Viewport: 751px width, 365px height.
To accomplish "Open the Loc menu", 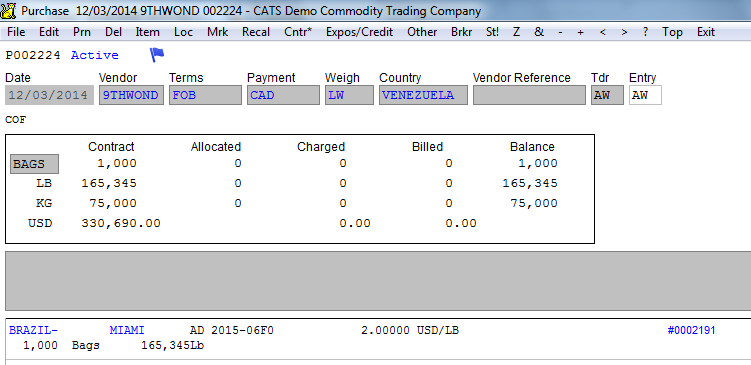I will point(183,32).
